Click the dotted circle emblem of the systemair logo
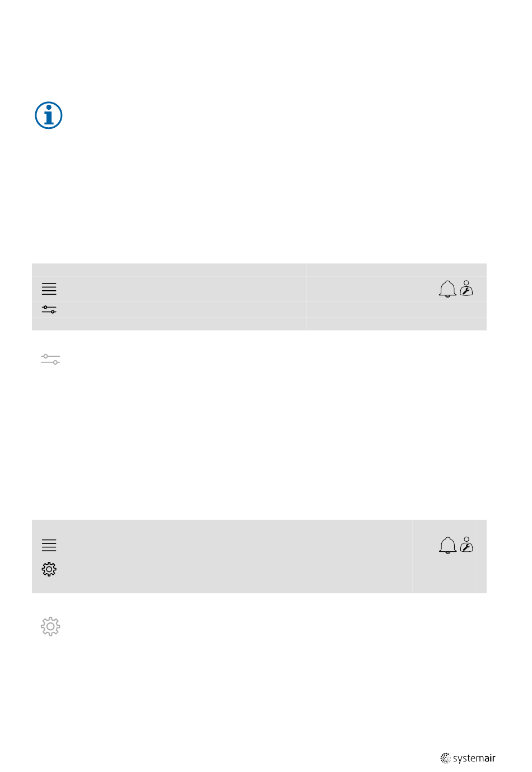Viewport: 532px width, 772px height. [446, 759]
